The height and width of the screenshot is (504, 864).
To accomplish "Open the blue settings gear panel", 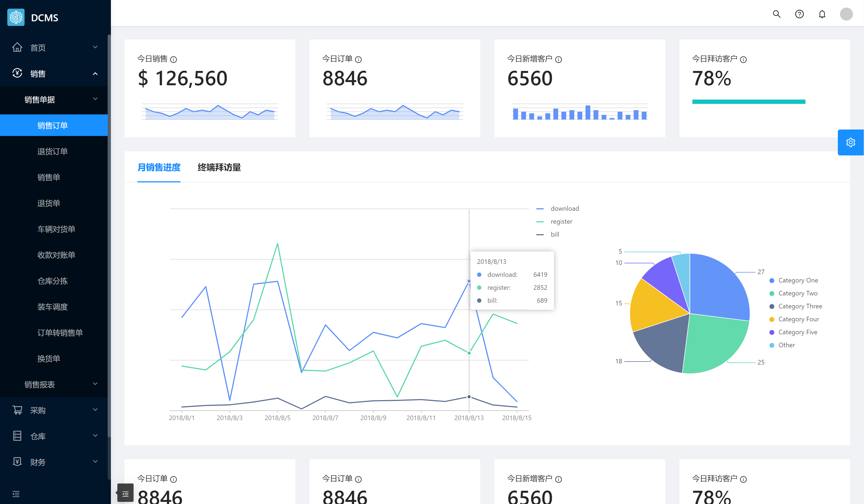I will (x=850, y=142).
